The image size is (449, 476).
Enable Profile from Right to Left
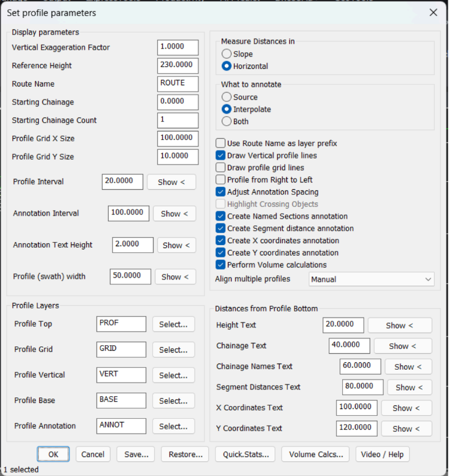(221, 179)
